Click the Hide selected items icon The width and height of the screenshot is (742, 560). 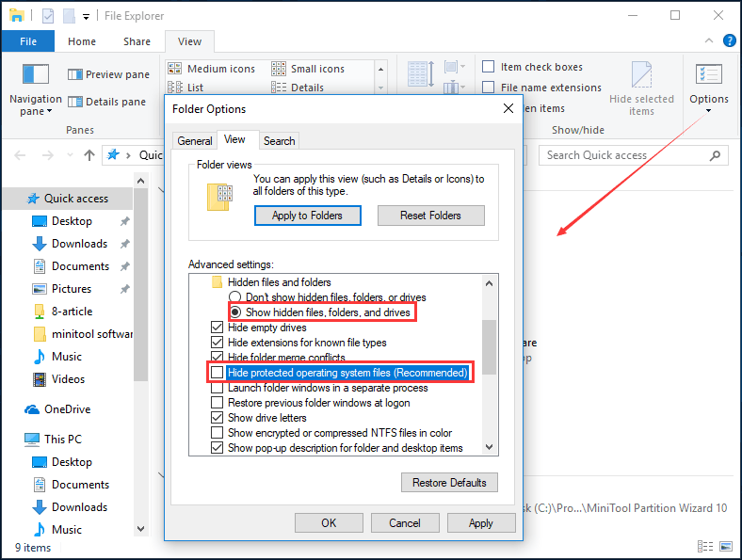tap(641, 74)
